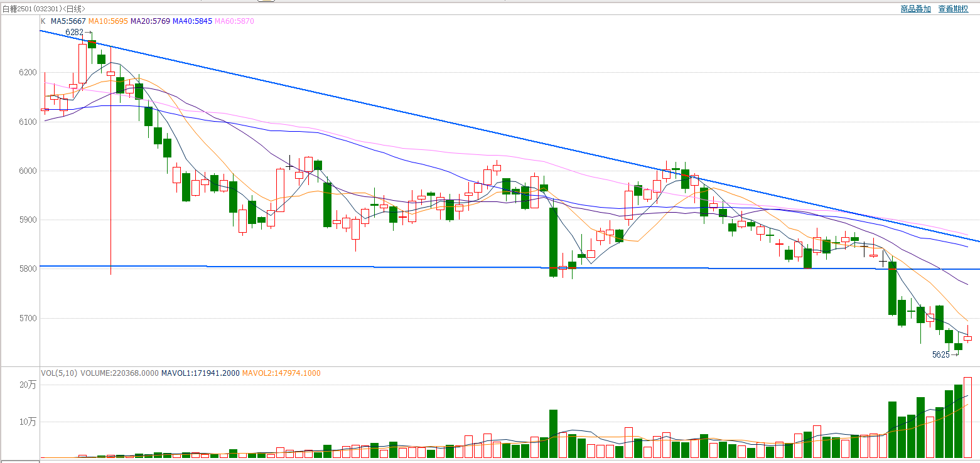Click the 5900 price axis label
The height and width of the screenshot is (463, 980).
28,220
